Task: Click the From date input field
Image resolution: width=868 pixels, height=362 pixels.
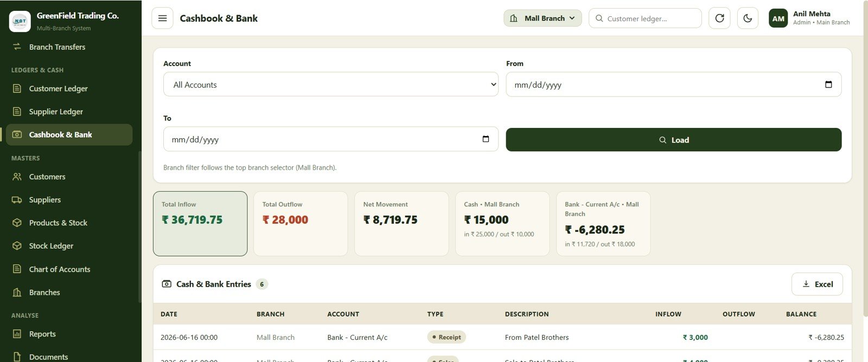Action: pos(674,85)
